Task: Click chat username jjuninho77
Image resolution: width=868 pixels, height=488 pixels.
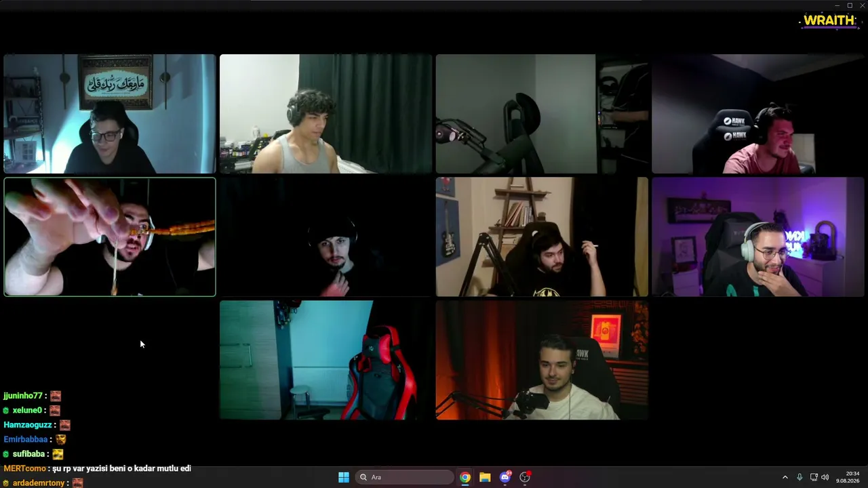Action: click(x=23, y=396)
